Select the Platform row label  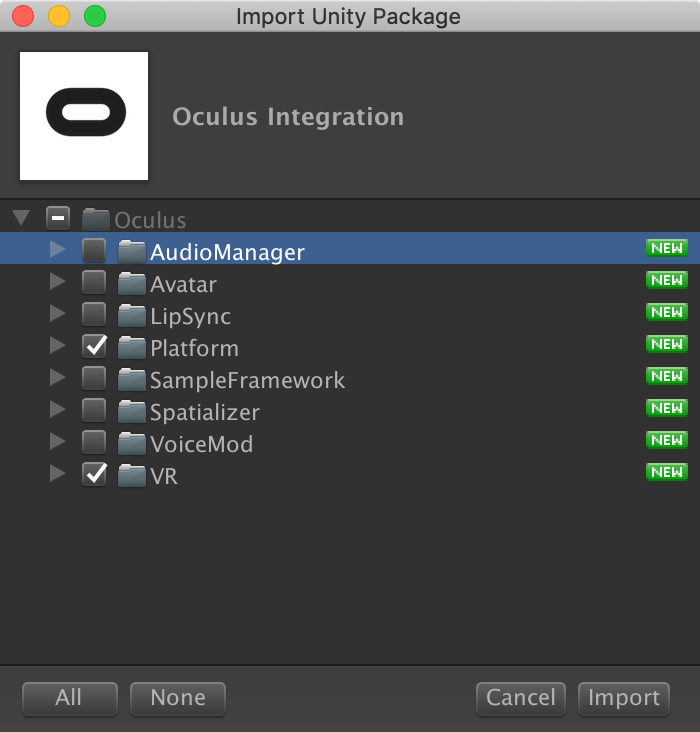pos(194,348)
